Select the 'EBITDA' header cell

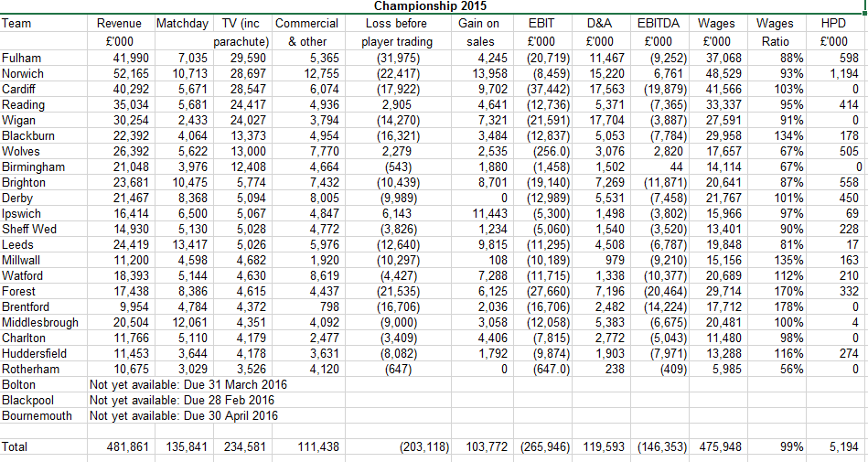pos(658,23)
